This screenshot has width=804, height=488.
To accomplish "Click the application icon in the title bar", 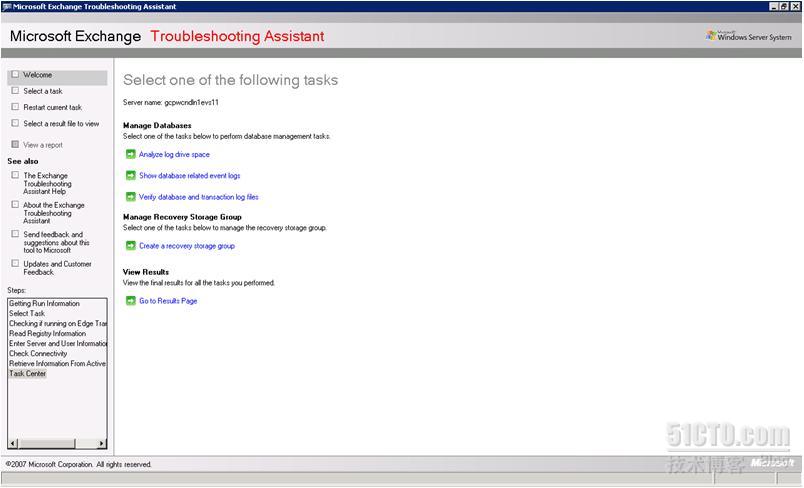I will pos(7,7).
